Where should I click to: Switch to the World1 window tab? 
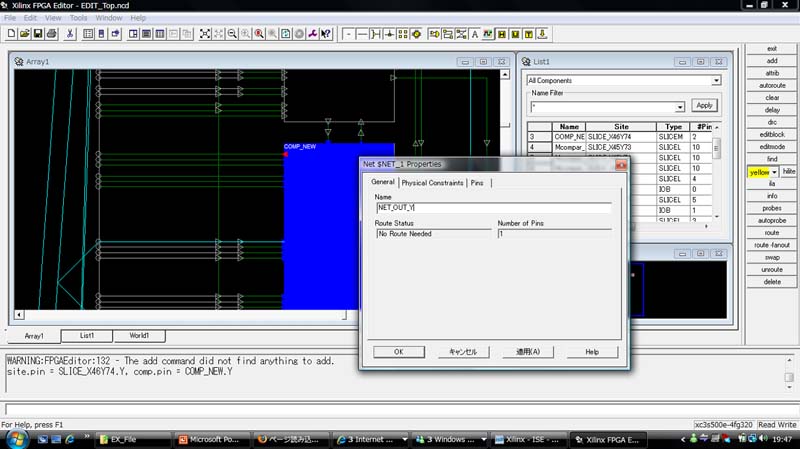139,336
